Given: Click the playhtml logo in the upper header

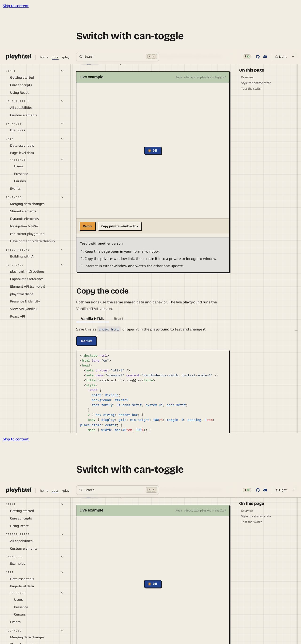Looking at the screenshot, I should 19,57.
